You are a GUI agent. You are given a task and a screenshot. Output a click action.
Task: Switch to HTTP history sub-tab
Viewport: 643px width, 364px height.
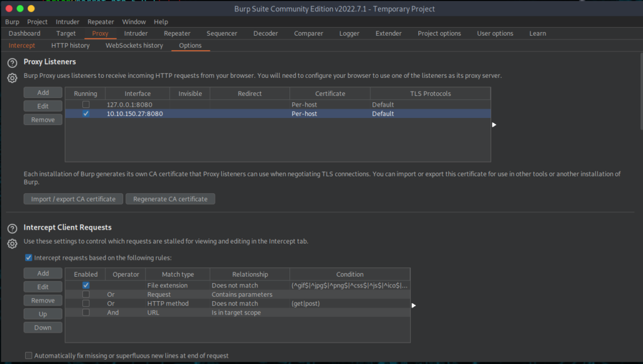pyautogui.click(x=70, y=45)
